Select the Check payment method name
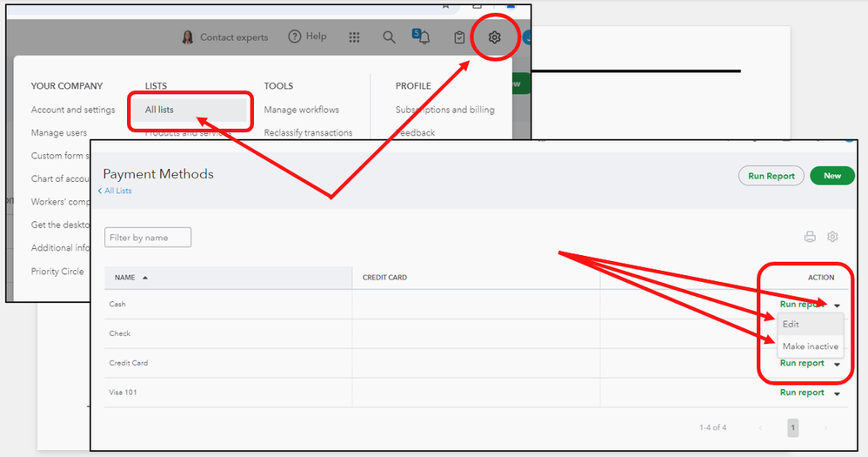 tap(119, 333)
